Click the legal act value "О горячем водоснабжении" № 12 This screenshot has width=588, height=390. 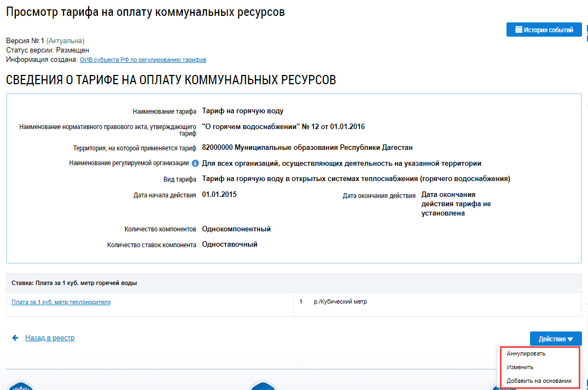pyautogui.click(x=283, y=127)
